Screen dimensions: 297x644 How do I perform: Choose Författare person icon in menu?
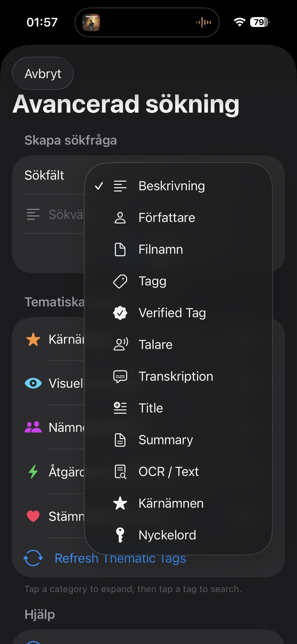click(120, 218)
